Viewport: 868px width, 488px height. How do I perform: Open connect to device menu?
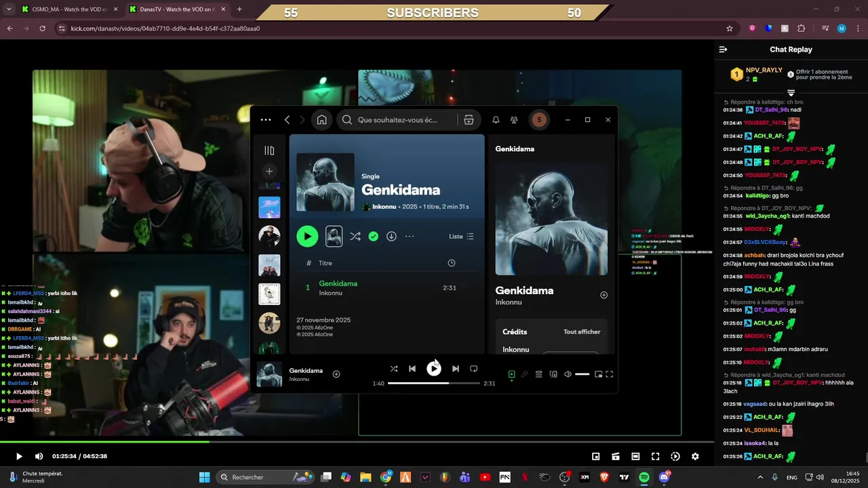(x=553, y=374)
